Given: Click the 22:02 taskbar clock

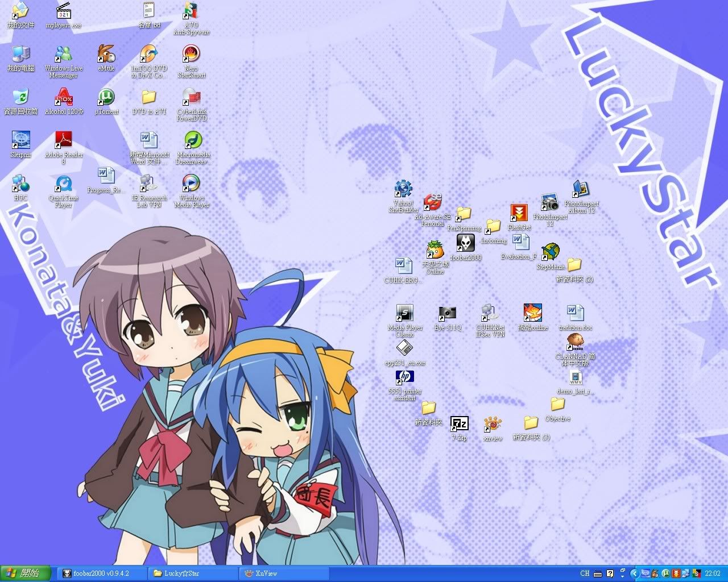Looking at the screenshot, I should point(712,573).
